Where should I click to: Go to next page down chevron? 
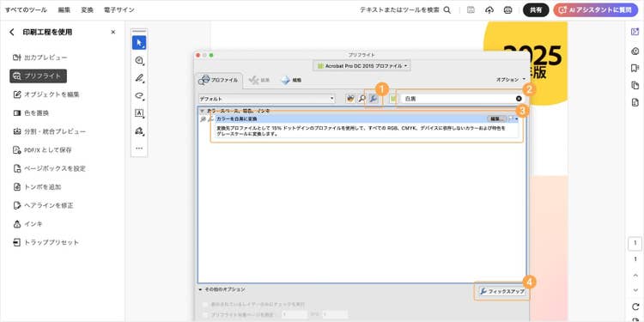[x=635, y=290]
